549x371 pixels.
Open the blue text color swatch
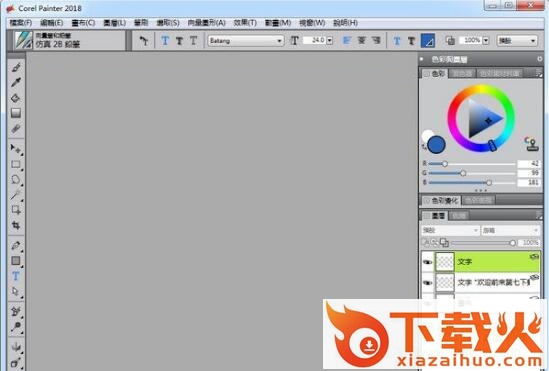click(x=428, y=41)
